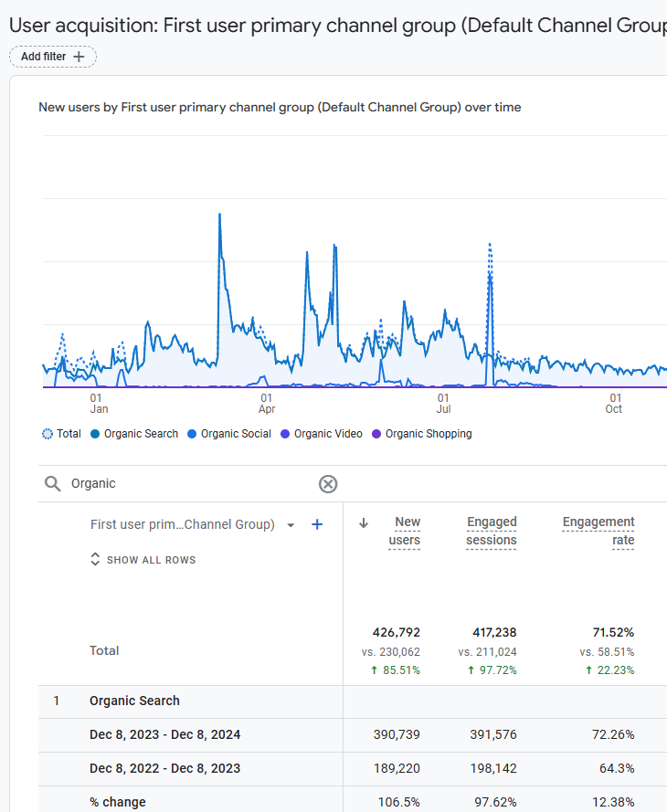Sort table by New users column header
The height and width of the screenshot is (812, 667).
[405, 531]
